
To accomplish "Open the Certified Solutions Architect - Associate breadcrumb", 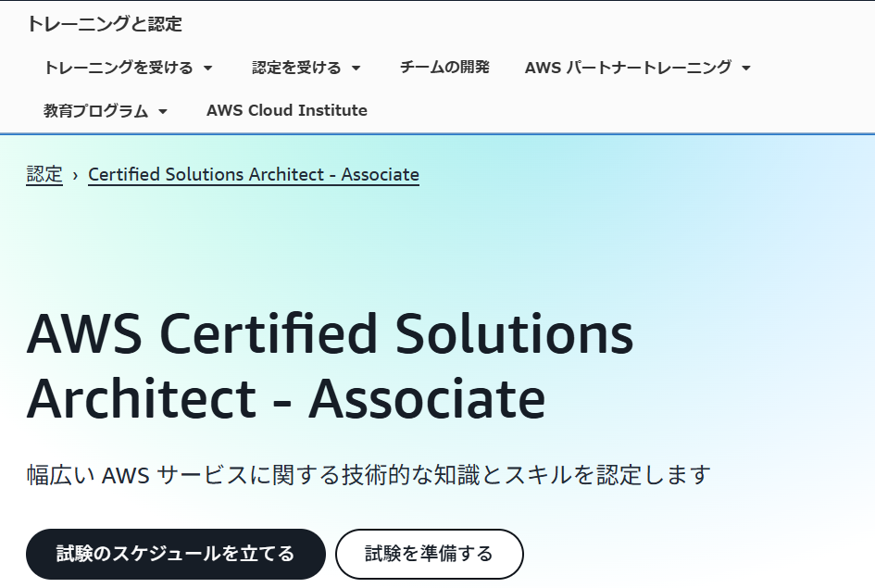I will [254, 175].
